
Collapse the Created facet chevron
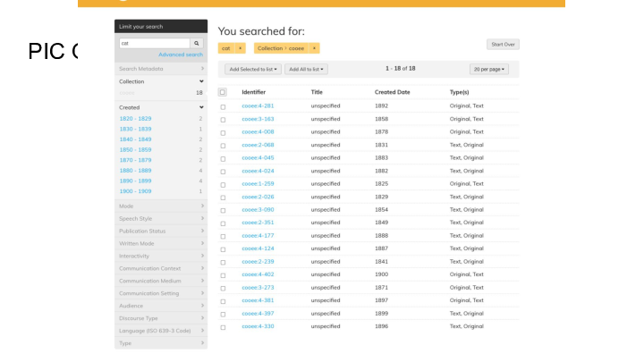tap(201, 107)
